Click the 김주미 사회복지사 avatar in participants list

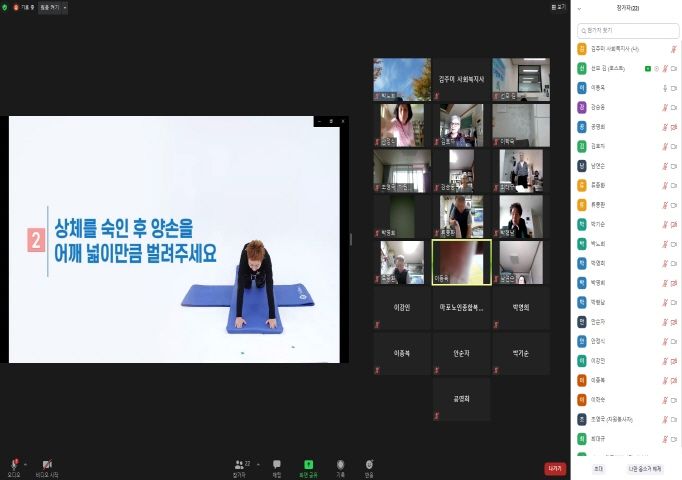click(x=582, y=49)
